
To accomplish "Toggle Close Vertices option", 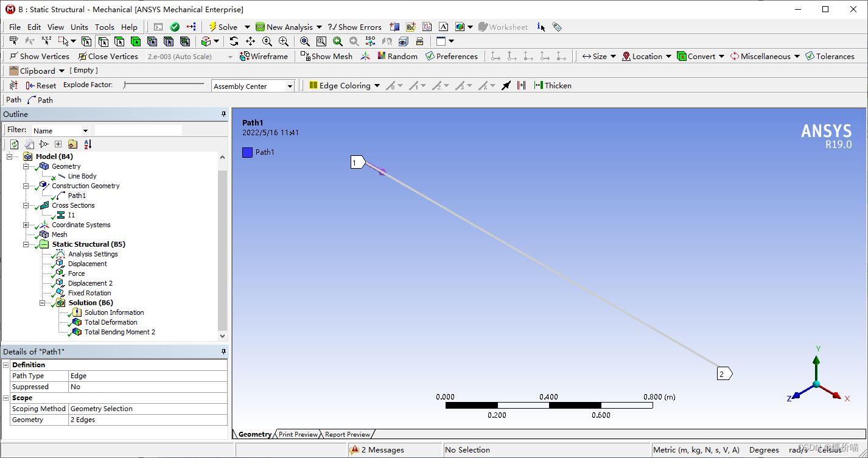I will pyautogui.click(x=108, y=56).
